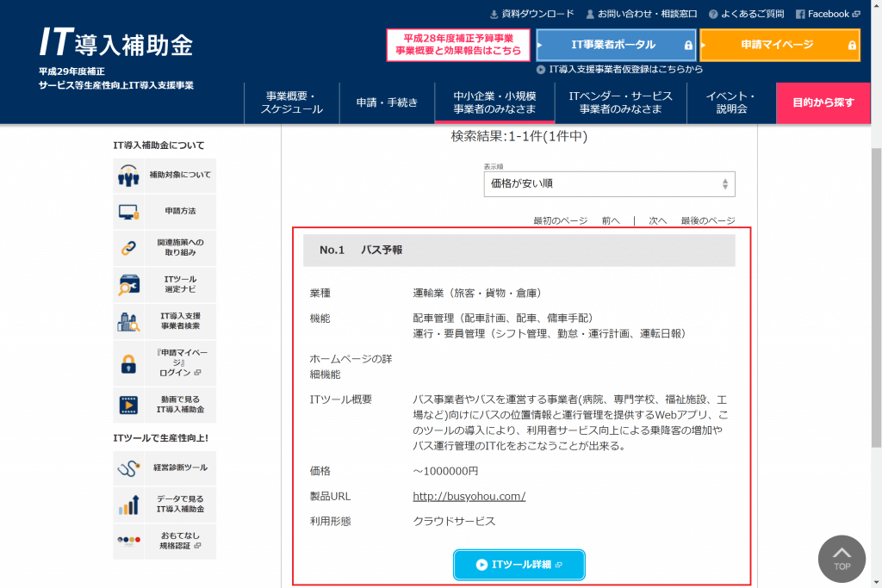
Task: Click the IT導入支援事業者検索 building icon
Action: pos(128,321)
